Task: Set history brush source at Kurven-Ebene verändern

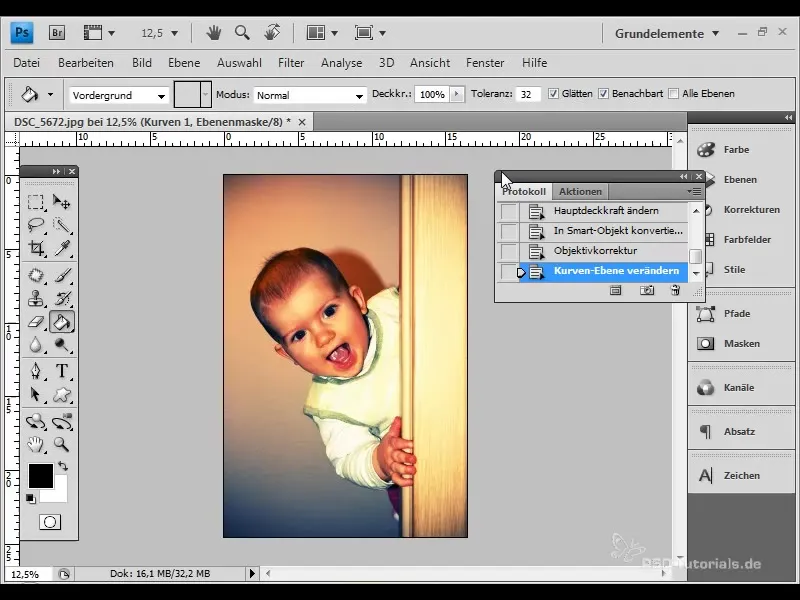Action: (509, 271)
